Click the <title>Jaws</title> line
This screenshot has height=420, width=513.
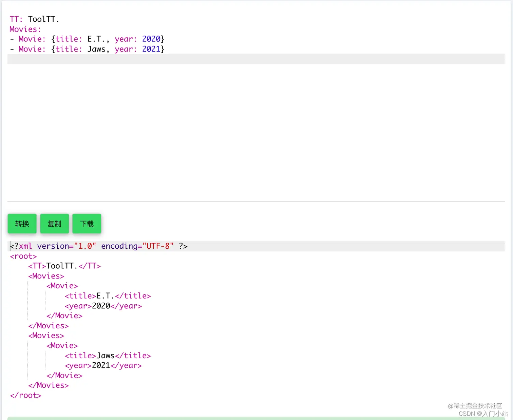point(108,356)
